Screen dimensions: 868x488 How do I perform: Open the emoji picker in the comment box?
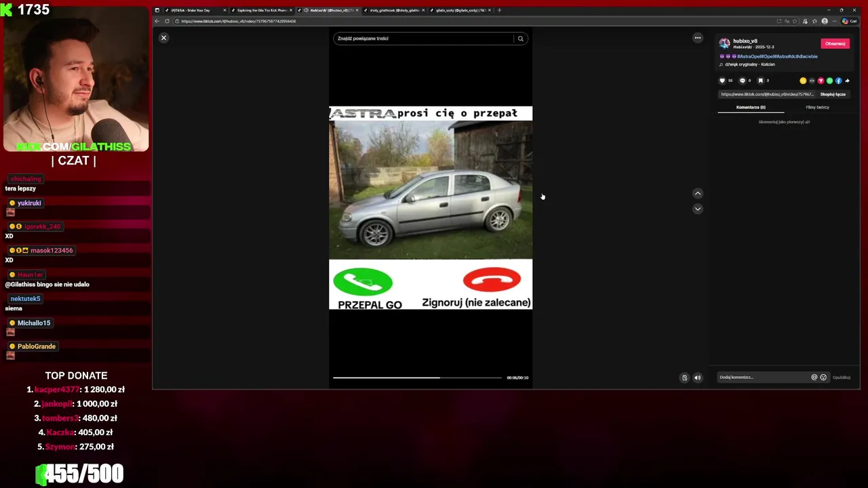pyautogui.click(x=823, y=378)
